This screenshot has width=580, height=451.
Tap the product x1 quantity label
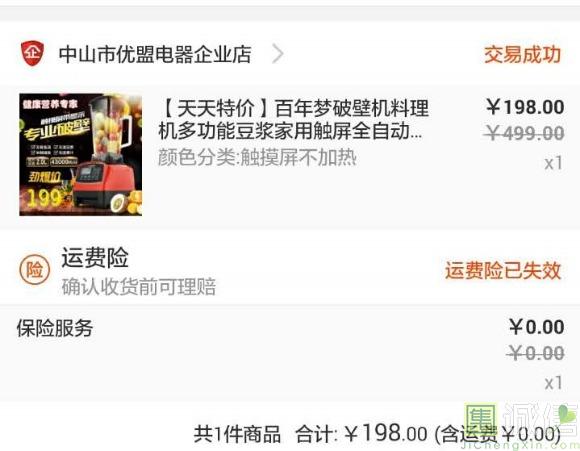click(553, 163)
